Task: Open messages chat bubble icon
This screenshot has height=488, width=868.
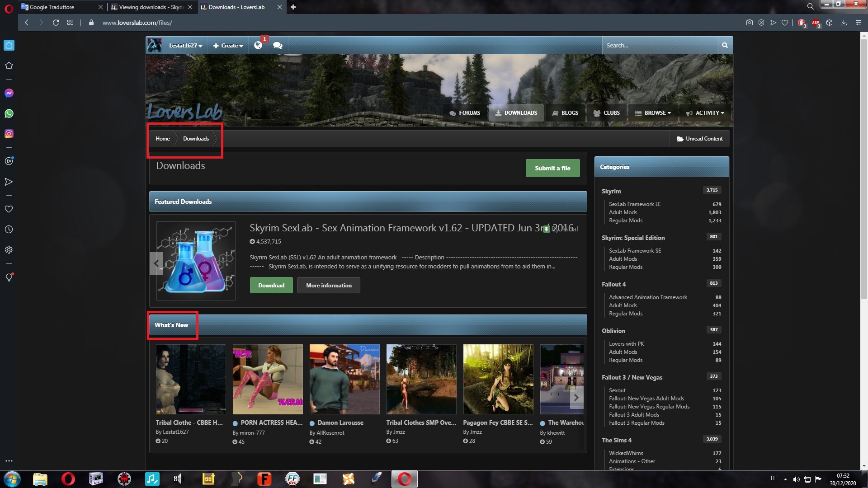Action: tap(278, 45)
